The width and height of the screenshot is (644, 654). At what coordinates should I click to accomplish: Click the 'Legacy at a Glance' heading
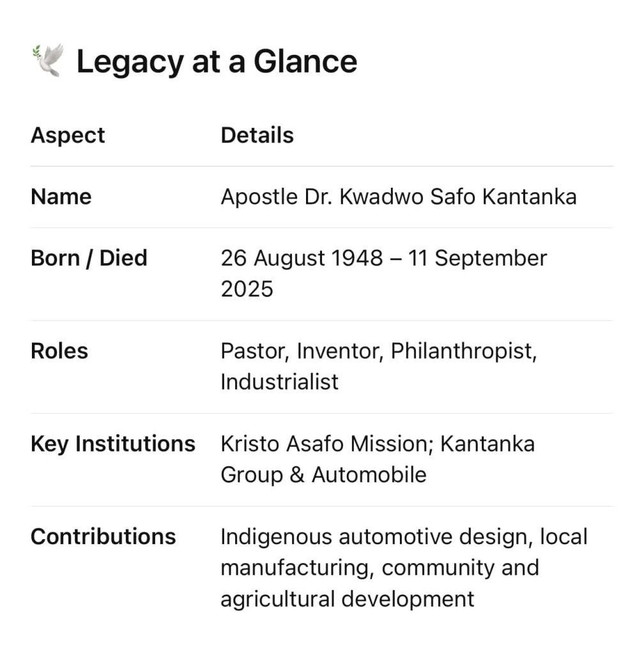tap(217, 62)
